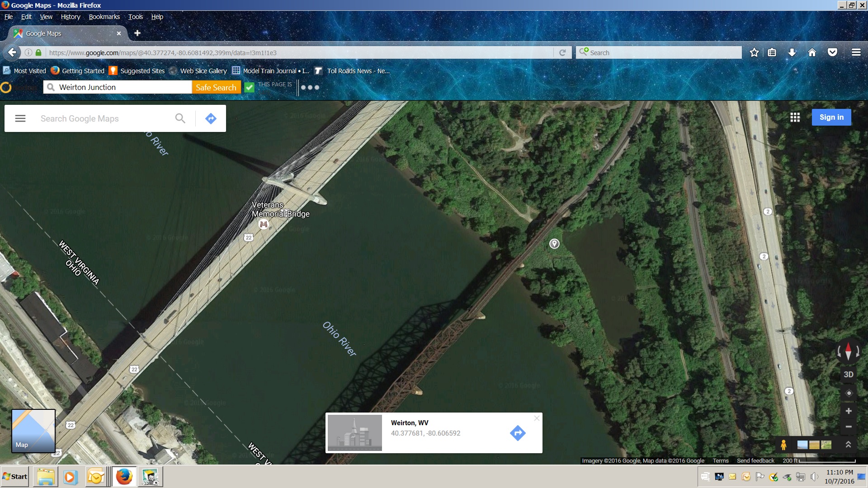This screenshot has height=488, width=868.
Task: Switch to Map view thumbnail
Action: [33, 431]
